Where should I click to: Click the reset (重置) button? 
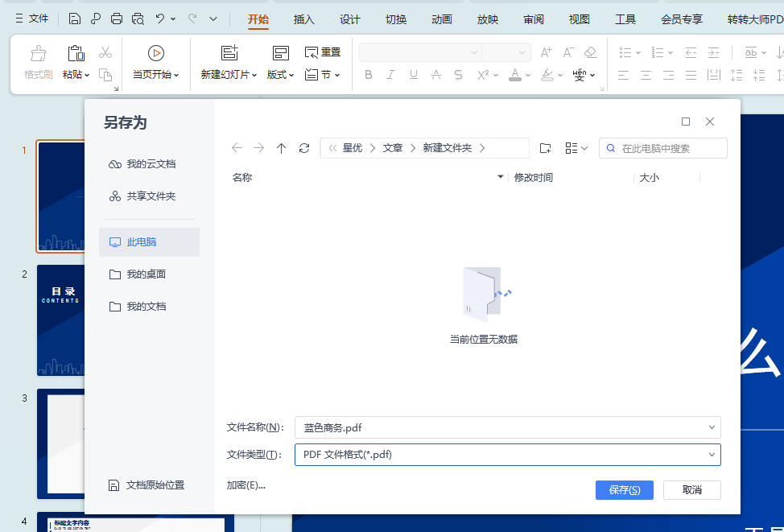click(x=323, y=52)
